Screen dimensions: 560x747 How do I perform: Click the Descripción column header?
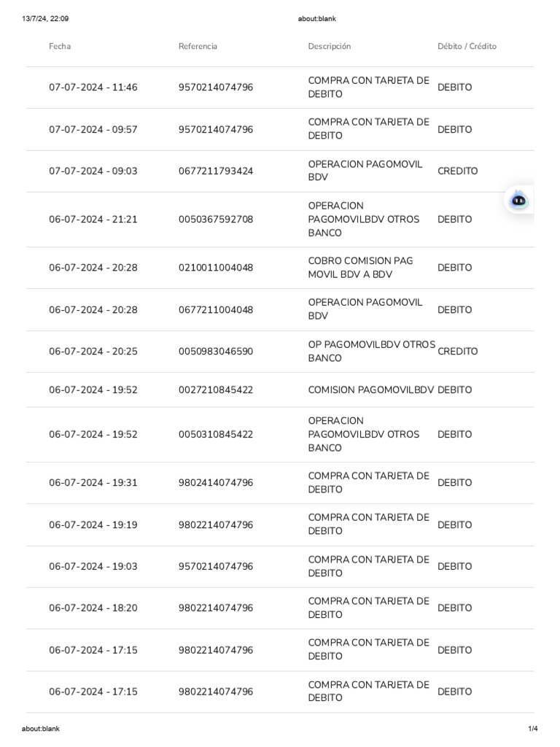[x=329, y=47]
